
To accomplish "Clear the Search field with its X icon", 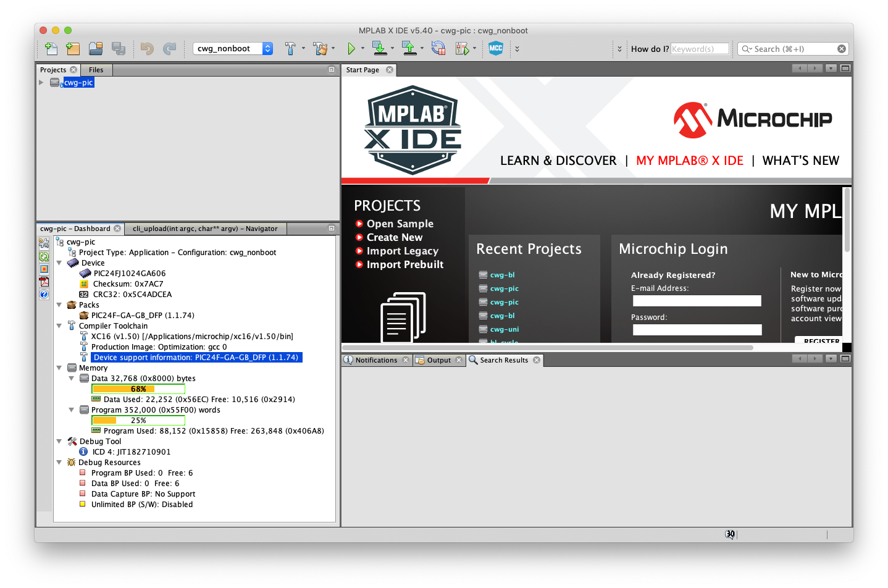I will [x=842, y=49].
